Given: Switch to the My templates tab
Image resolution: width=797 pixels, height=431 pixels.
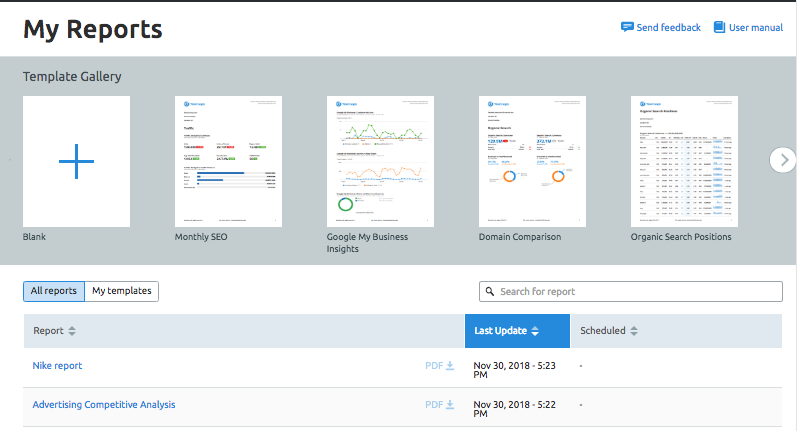Looking at the screenshot, I should point(121,291).
